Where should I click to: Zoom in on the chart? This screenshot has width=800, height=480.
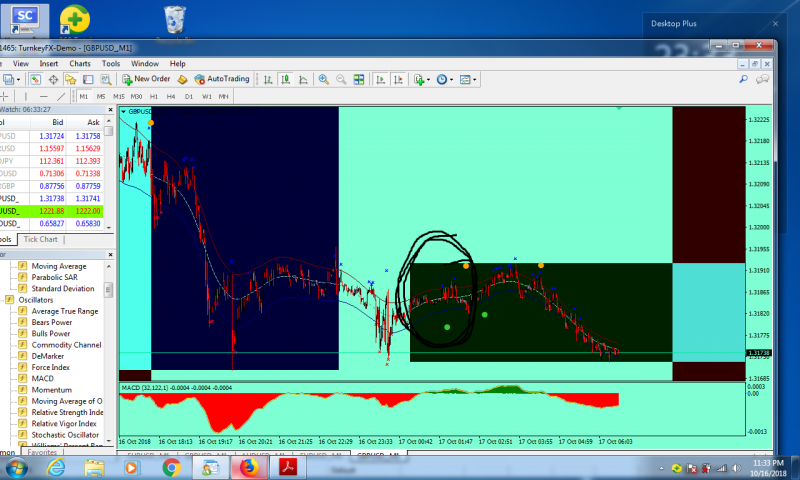(323, 80)
